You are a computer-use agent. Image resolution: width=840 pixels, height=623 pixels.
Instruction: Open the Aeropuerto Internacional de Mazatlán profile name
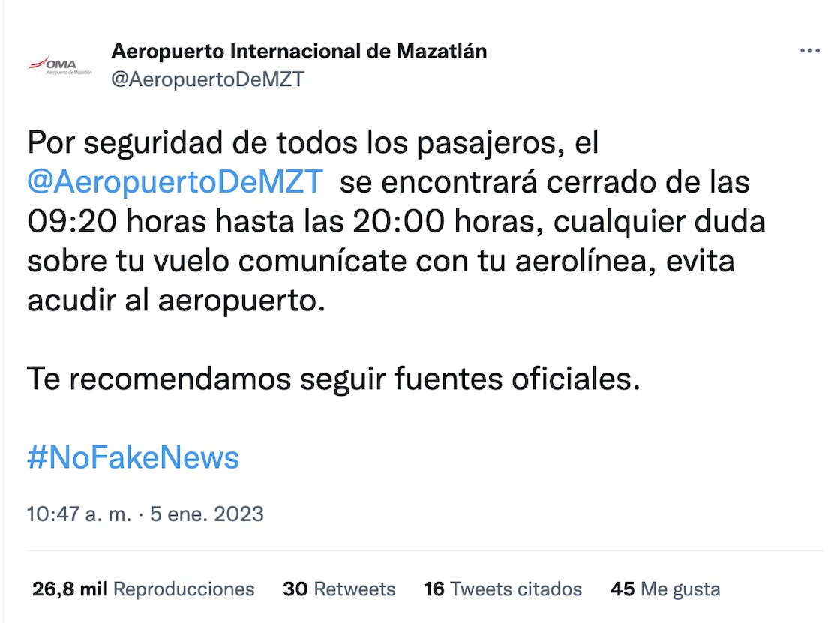(298, 51)
